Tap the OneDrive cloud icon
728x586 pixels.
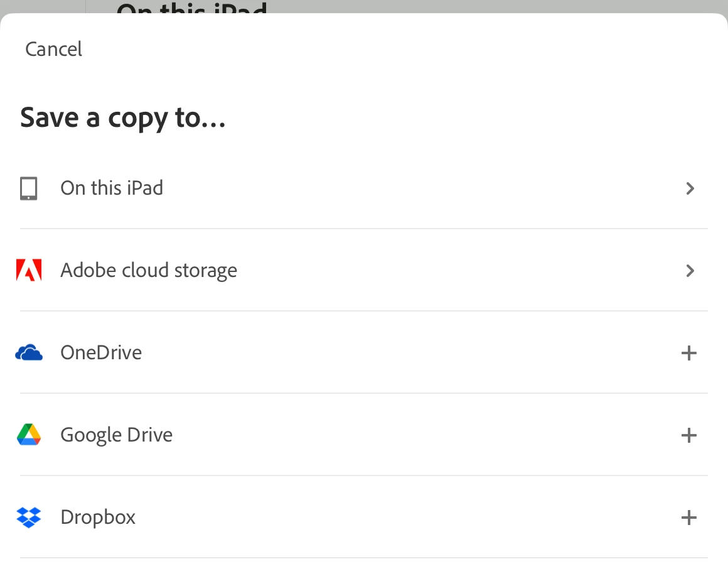click(x=29, y=352)
